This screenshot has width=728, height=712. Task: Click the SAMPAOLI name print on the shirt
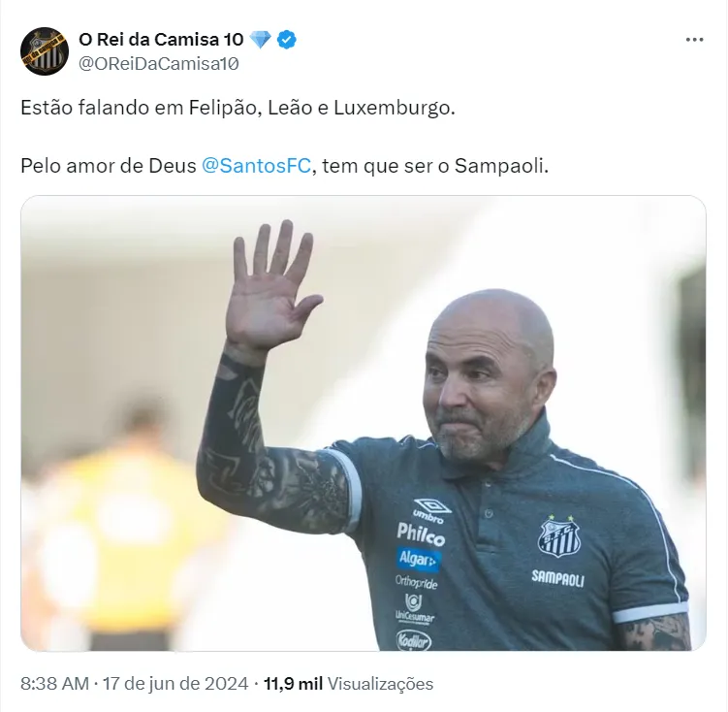tap(557, 578)
